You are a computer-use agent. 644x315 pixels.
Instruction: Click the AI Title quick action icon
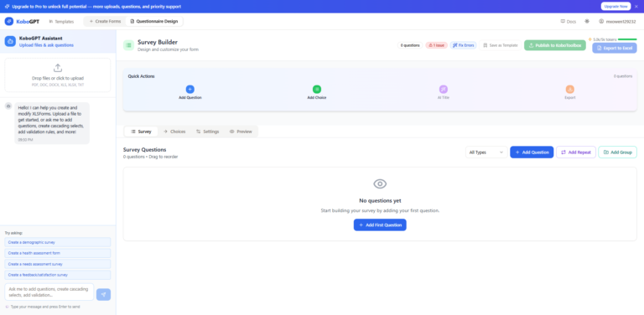pyautogui.click(x=444, y=90)
